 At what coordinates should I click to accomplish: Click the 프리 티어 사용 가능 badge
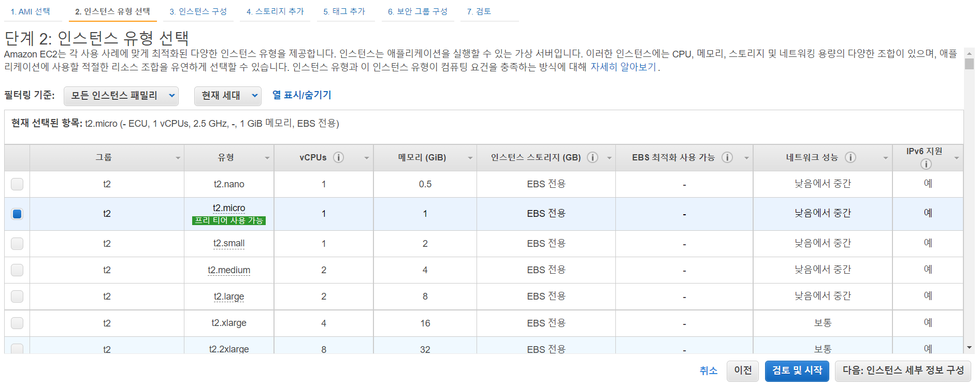[x=229, y=220]
